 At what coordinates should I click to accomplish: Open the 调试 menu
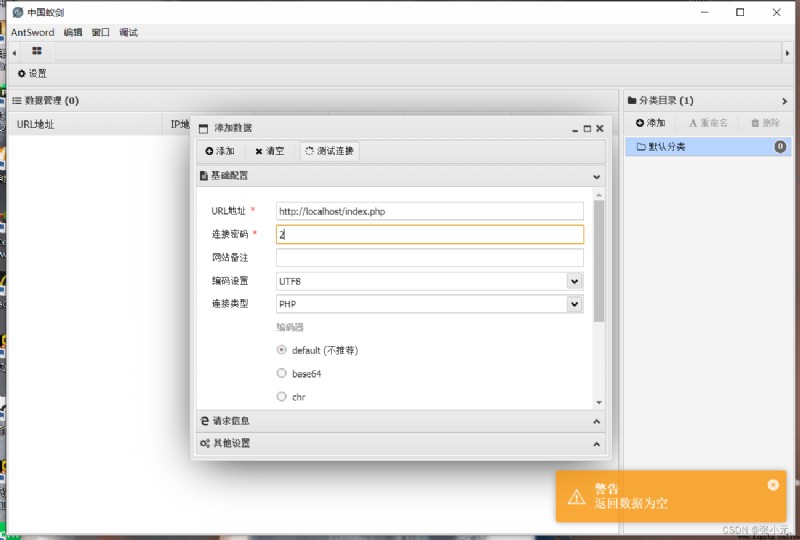coord(129,33)
